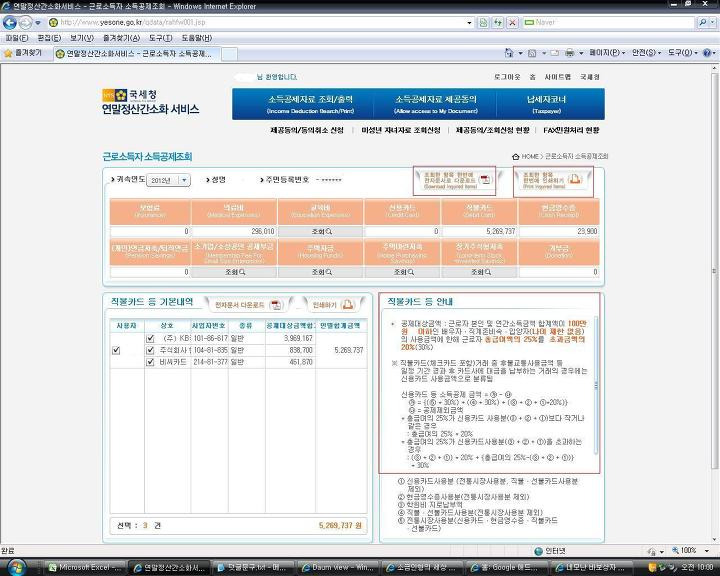Click the Naver search box
The height and width of the screenshot is (576, 720).
click(608, 22)
